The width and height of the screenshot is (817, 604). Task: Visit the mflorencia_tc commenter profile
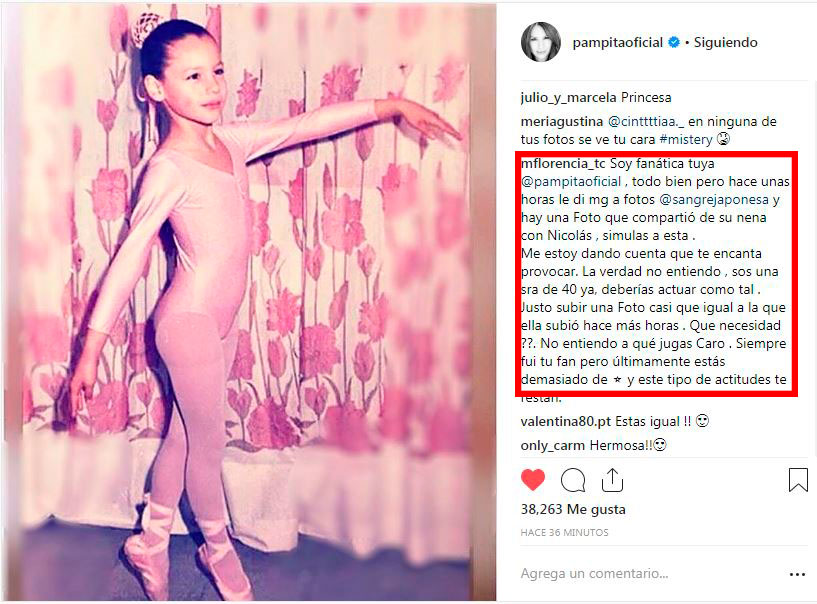tap(563, 164)
